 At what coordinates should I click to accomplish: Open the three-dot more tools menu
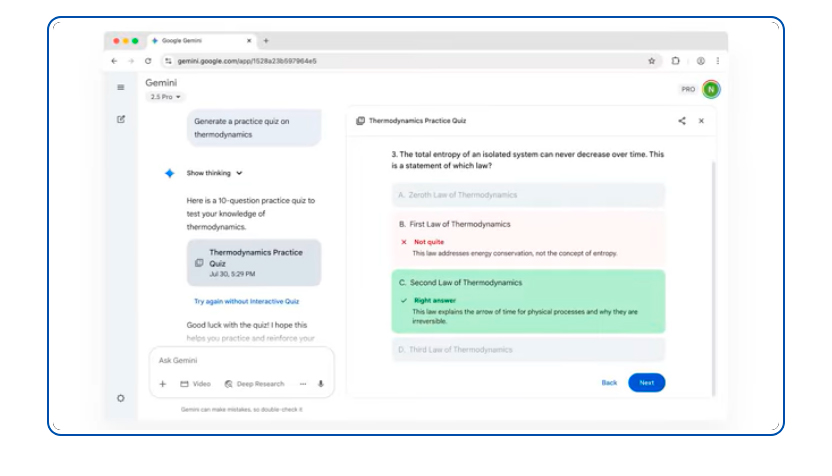(303, 384)
